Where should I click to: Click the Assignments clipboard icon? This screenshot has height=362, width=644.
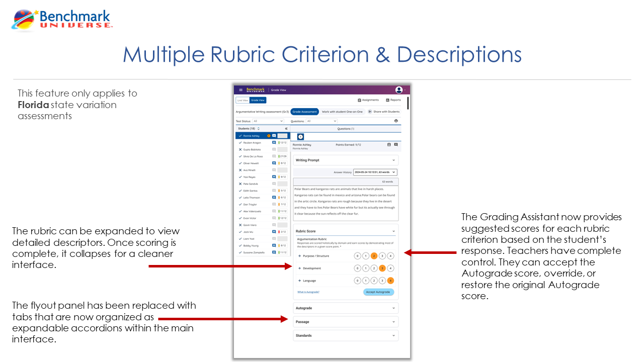click(359, 100)
